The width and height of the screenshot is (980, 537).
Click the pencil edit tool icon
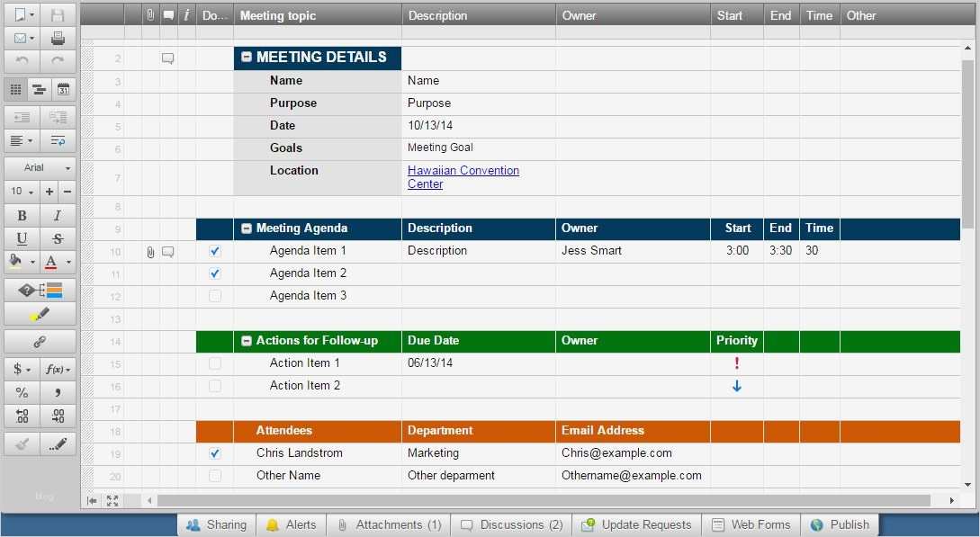point(58,444)
